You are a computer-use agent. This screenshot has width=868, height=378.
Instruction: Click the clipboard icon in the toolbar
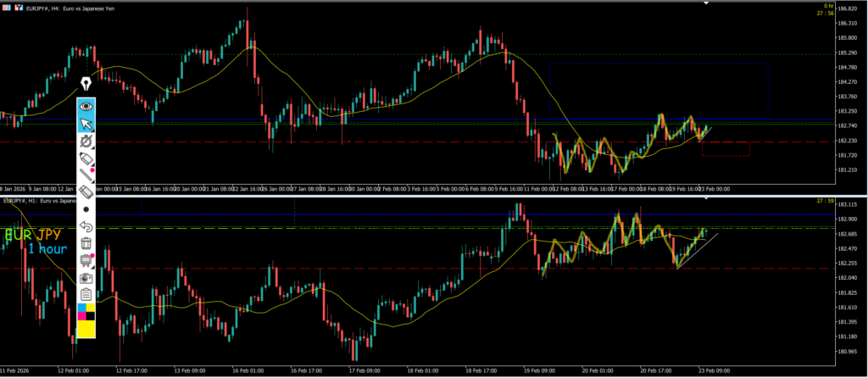tap(86, 294)
